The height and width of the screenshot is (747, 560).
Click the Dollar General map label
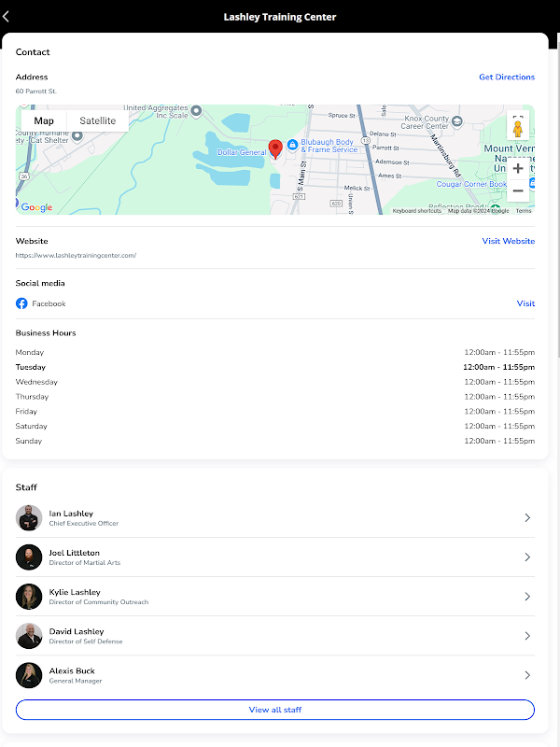coord(242,152)
